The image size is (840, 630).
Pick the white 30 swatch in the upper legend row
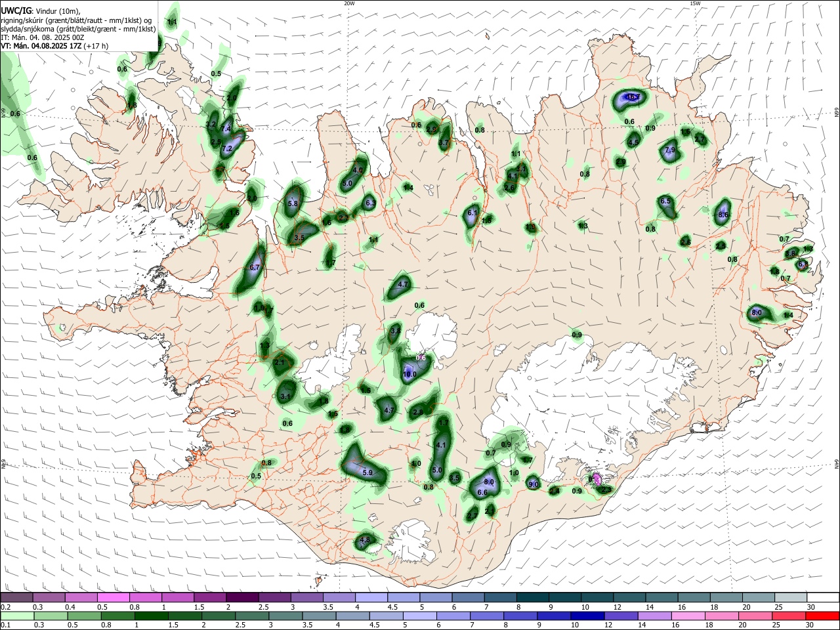coord(823,598)
